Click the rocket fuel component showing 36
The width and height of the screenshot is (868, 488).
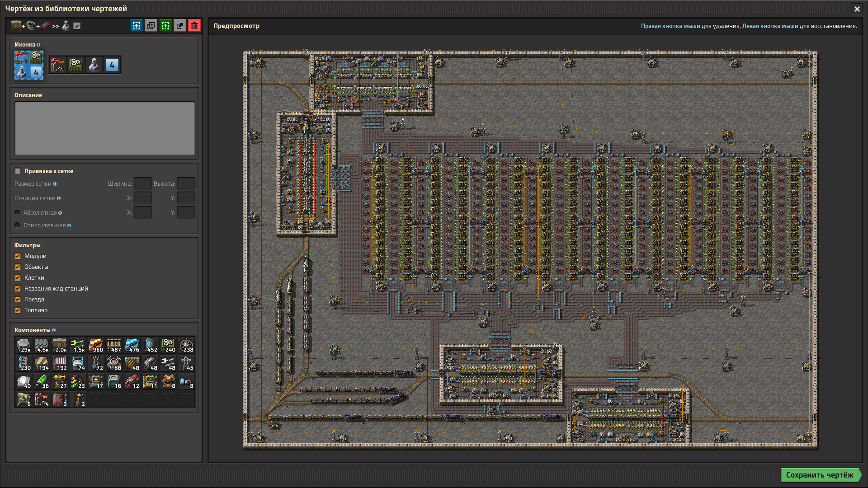click(42, 381)
